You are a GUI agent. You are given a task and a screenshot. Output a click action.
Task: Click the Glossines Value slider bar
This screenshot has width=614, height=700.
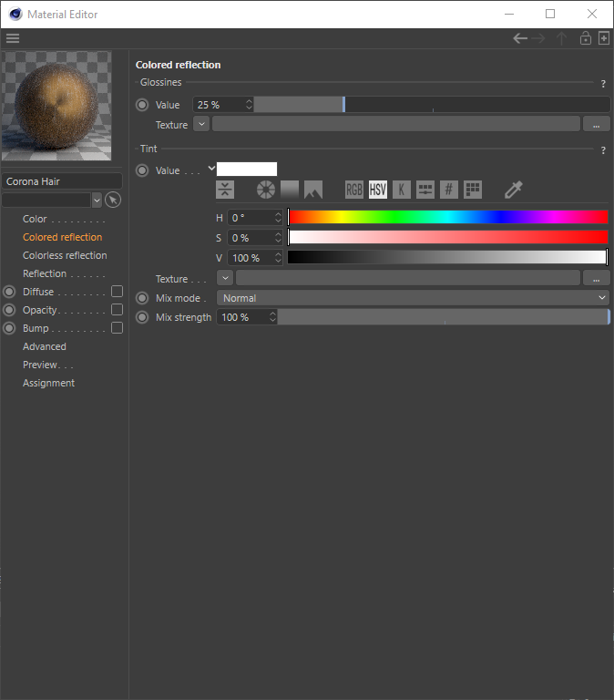tap(432, 105)
